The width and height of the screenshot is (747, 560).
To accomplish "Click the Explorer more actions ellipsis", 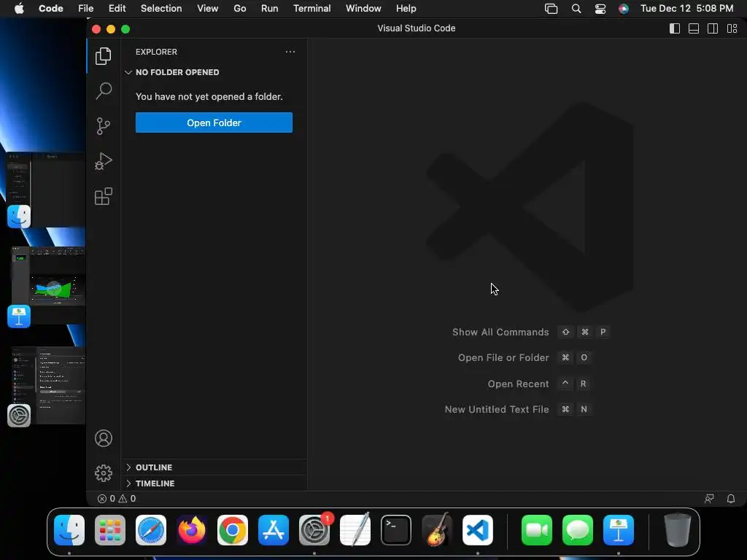I will point(290,52).
